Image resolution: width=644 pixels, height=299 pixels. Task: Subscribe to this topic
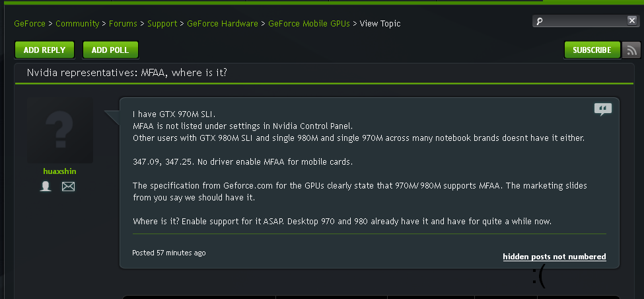[592, 50]
